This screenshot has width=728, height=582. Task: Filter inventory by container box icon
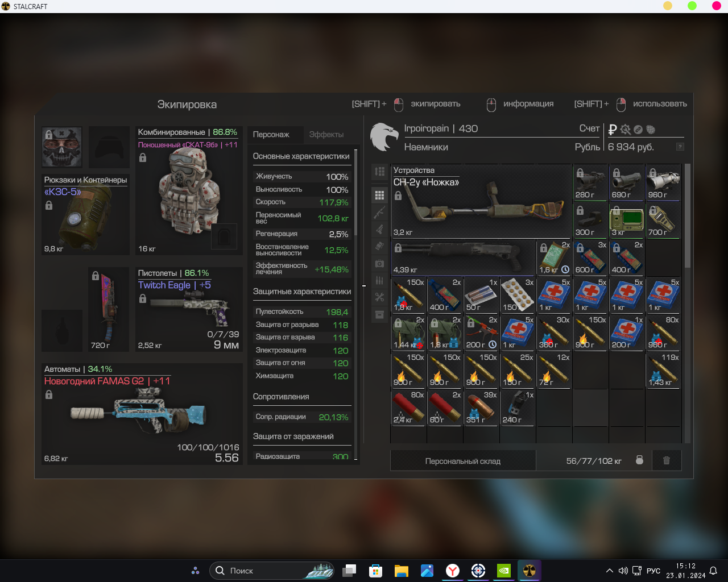[379, 314]
